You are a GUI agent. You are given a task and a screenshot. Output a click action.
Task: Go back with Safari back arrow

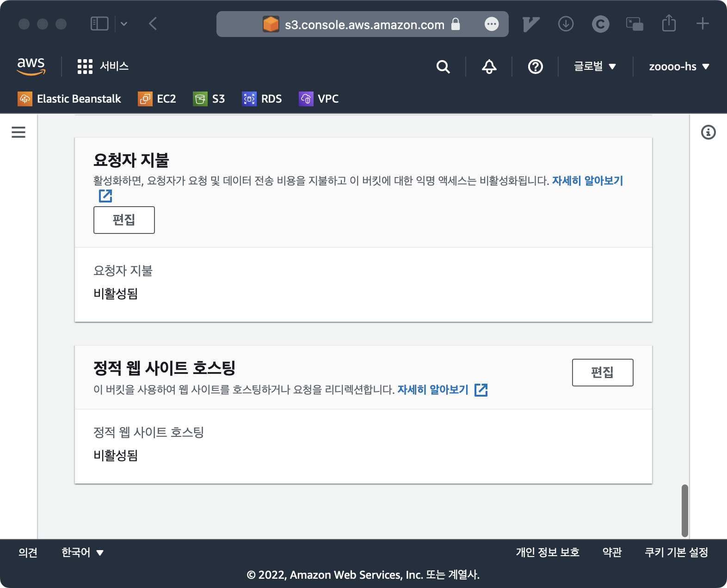153,24
